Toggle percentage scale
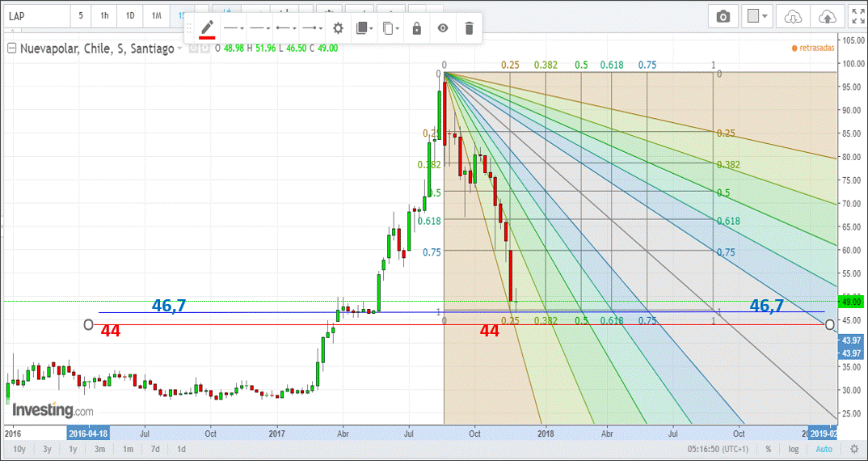 pos(769,450)
